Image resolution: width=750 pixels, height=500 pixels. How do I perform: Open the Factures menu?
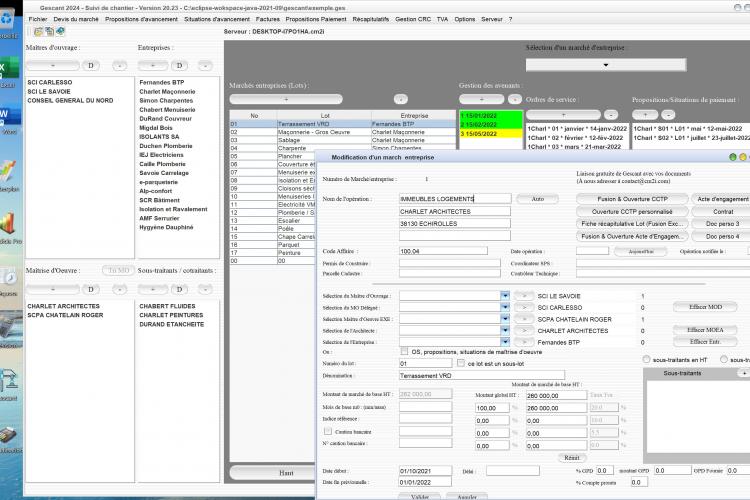(x=268, y=19)
